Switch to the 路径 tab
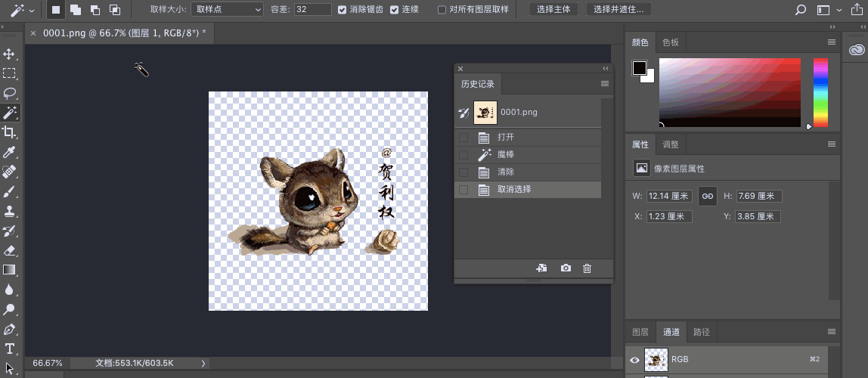This screenshot has width=868, height=378. click(x=702, y=332)
